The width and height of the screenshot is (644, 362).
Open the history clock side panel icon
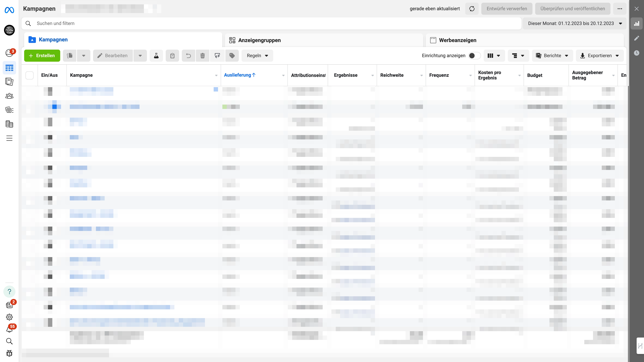click(x=636, y=53)
